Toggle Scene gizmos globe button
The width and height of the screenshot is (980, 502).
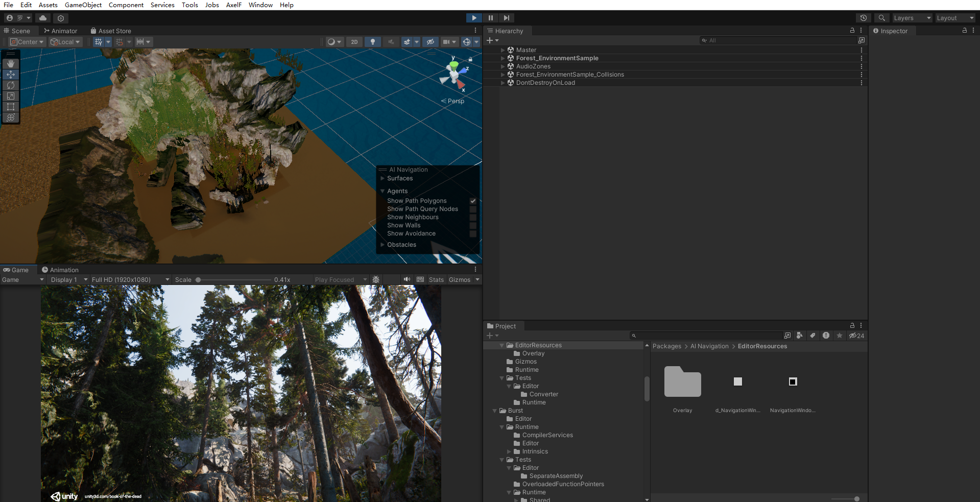(x=467, y=42)
